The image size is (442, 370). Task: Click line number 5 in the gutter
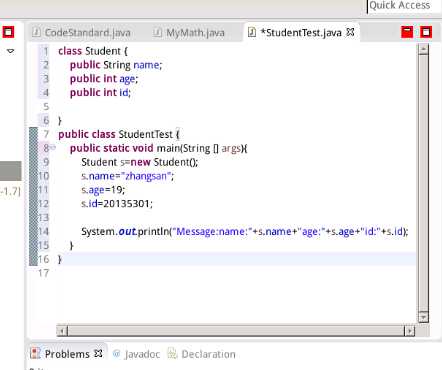[46, 107]
